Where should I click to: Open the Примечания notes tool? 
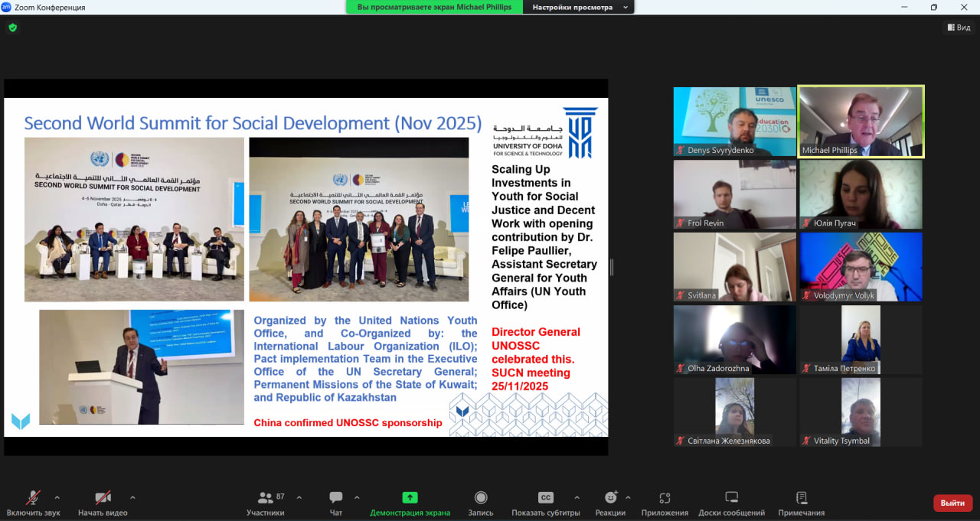point(801,502)
